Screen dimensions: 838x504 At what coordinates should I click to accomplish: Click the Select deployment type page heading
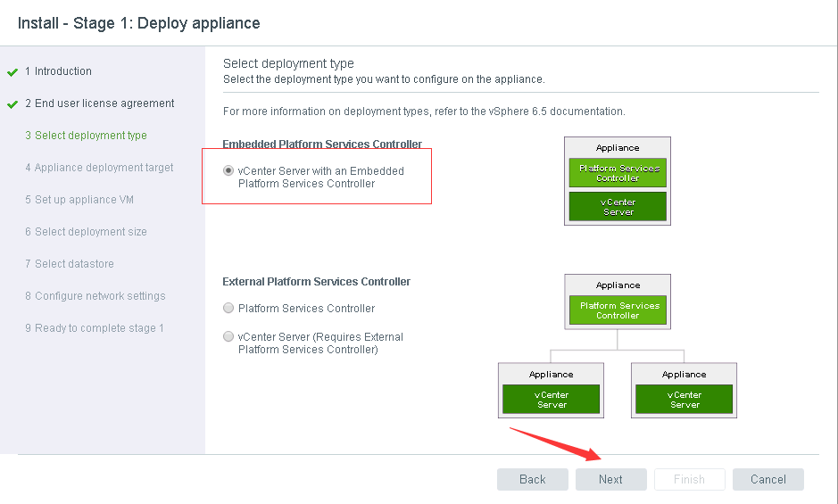pos(288,63)
